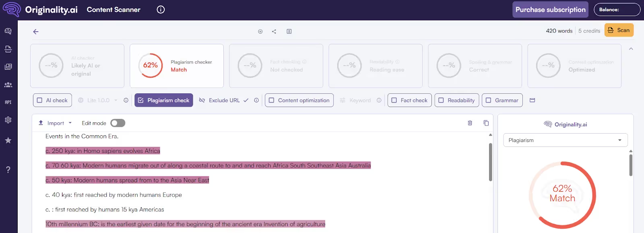Delete text using the trash icon

click(x=470, y=123)
